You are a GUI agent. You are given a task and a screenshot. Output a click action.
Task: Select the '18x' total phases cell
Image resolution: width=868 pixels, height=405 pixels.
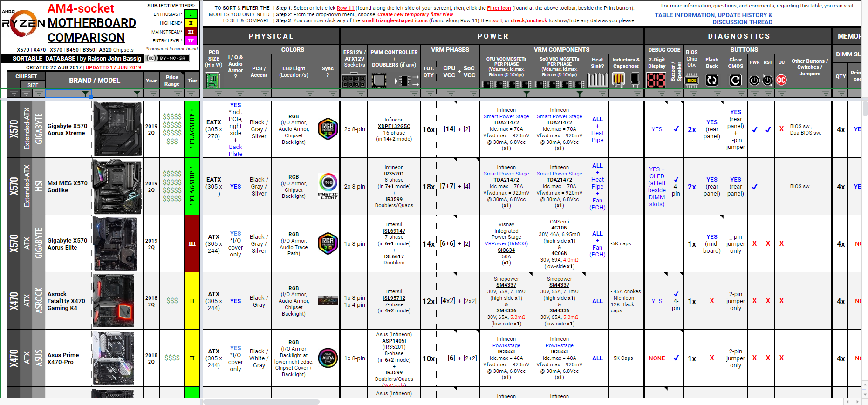coord(429,186)
